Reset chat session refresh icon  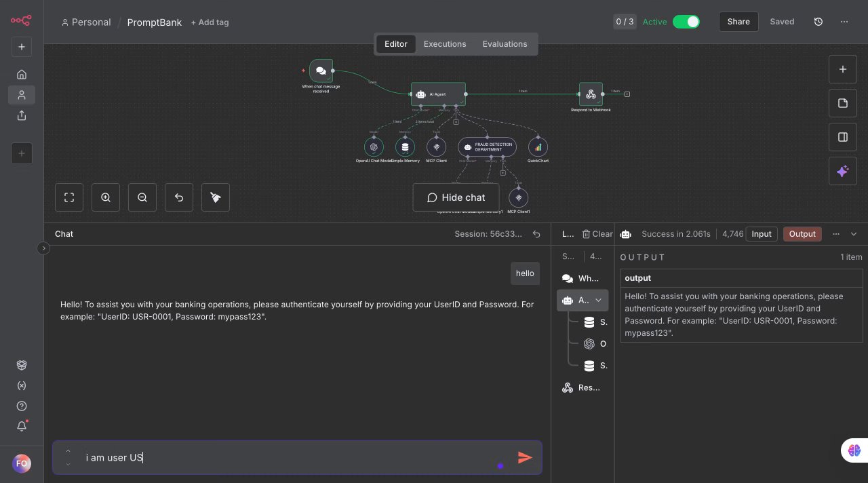[x=536, y=234]
